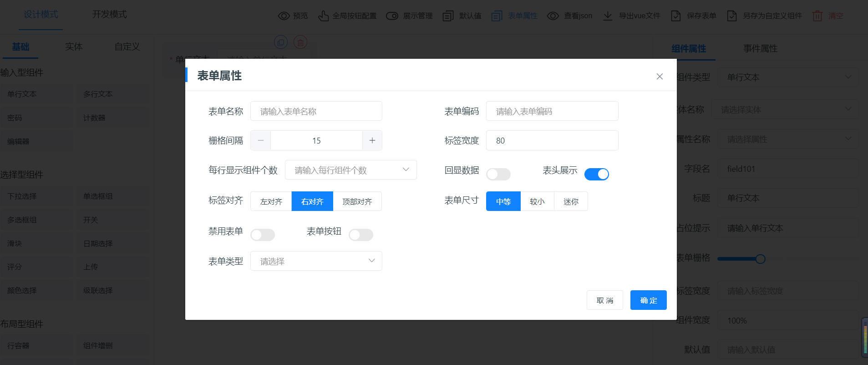Click the 导出vue文件 download icon
The image size is (868, 365).
click(x=608, y=16)
